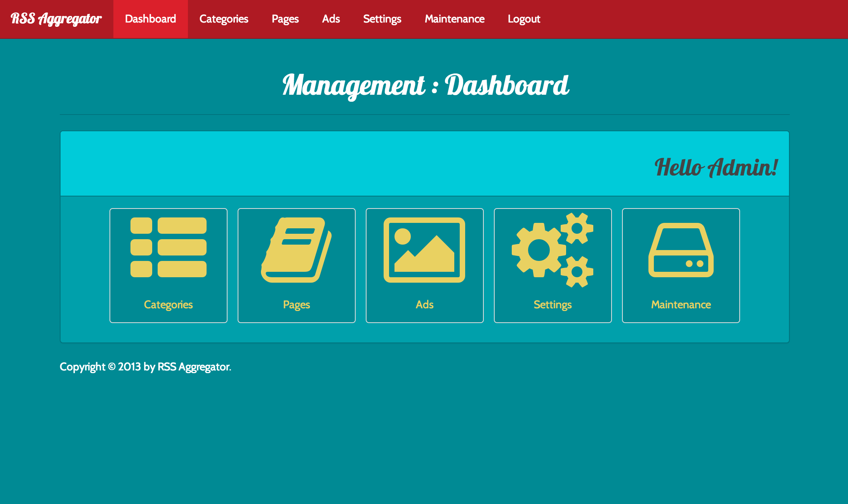Click the yellow Settings tile label

[x=553, y=305]
